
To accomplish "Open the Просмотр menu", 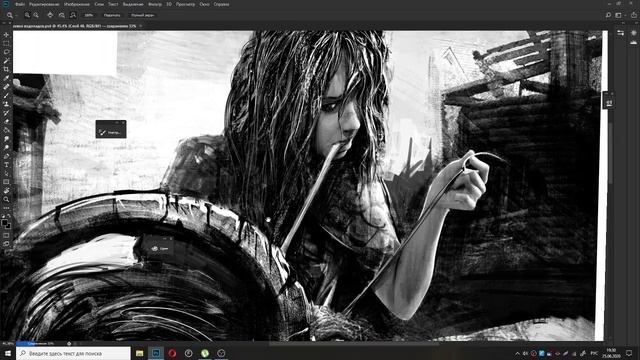I will coord(185,4).
